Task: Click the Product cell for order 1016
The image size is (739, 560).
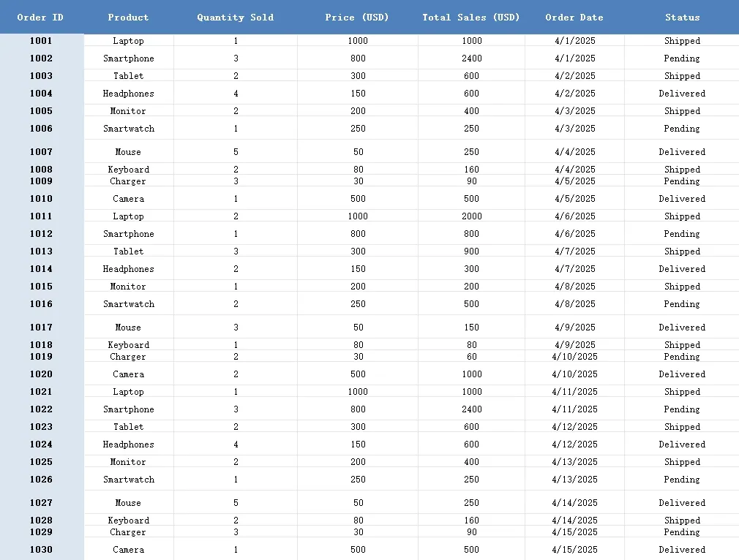Action: coord(128,304)
